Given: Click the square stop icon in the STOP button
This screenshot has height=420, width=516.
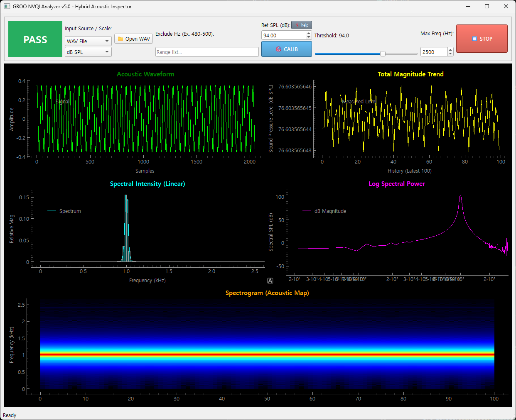Looking at the screenshot, I should coord(474,39).
